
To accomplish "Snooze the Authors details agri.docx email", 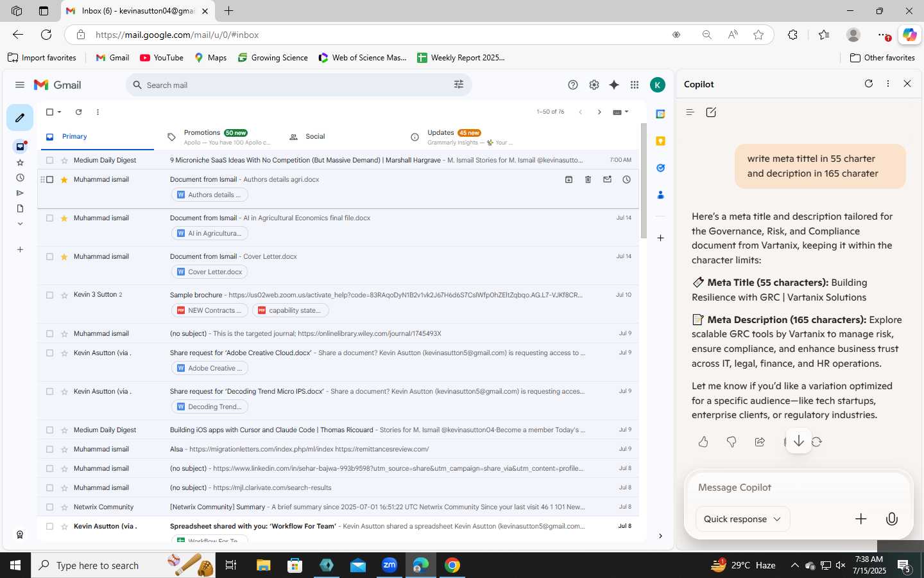I will coord(626,180).
